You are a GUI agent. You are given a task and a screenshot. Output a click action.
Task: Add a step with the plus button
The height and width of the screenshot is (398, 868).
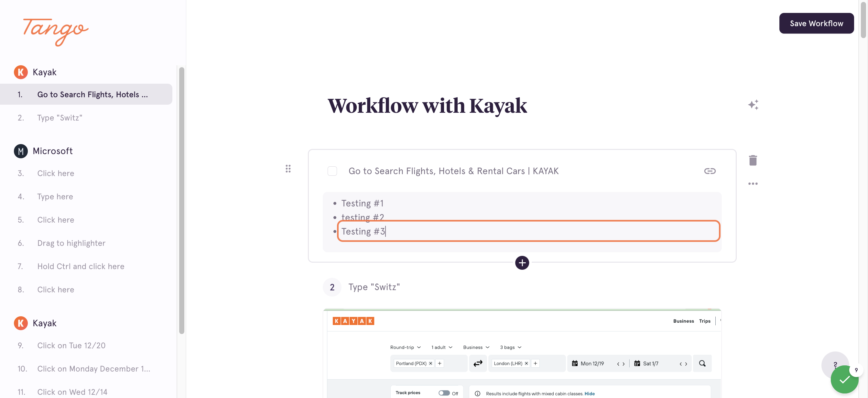(x=522, y=263)
